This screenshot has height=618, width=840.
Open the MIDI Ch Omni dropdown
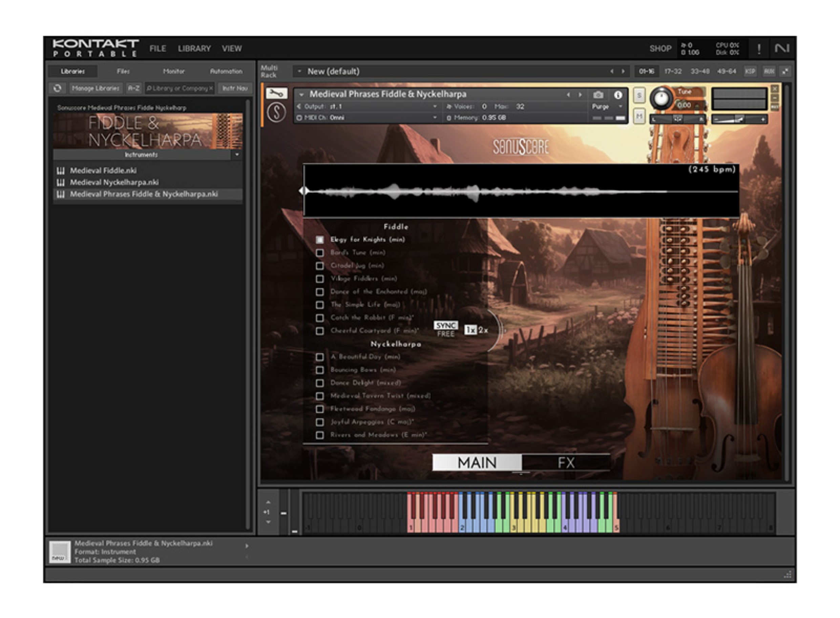435,118
